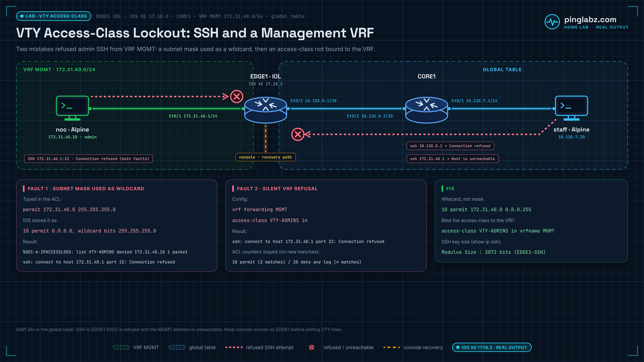Click 'permit 172.31.40.0 255.255.255.0' line
Viewport: 644px width, 362px height.
coord(69,210)
